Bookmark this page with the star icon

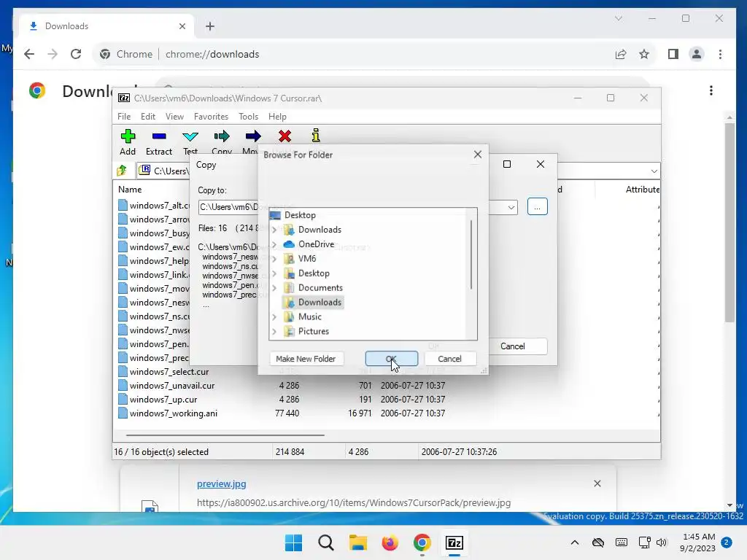644,54
